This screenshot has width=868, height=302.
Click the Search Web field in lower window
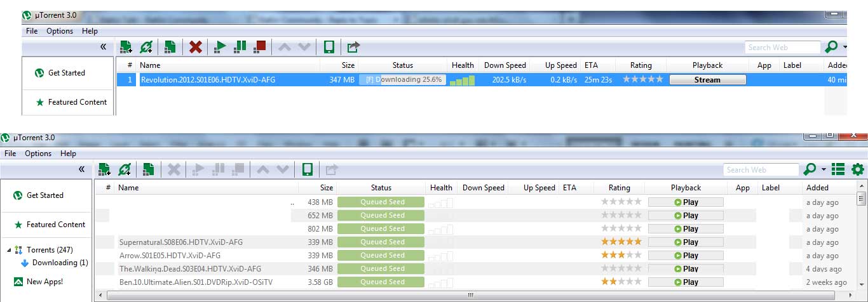tap(761, 169)
